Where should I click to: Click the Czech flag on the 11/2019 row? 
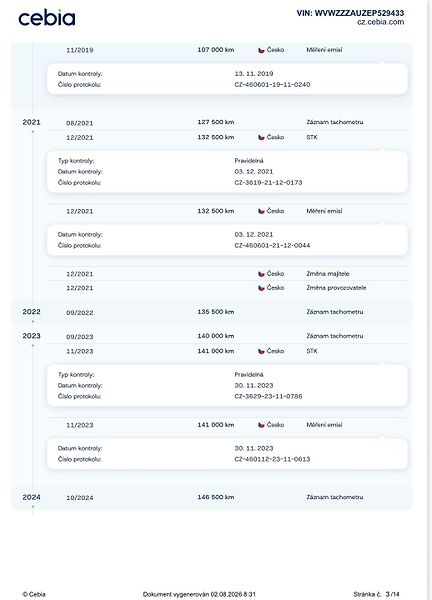(261, 50)
